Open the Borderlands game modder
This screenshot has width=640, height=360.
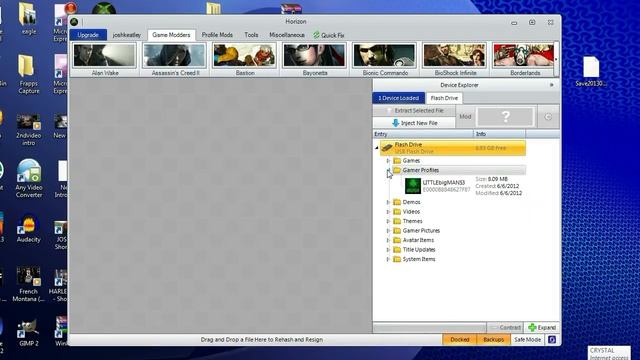(525, 59)
